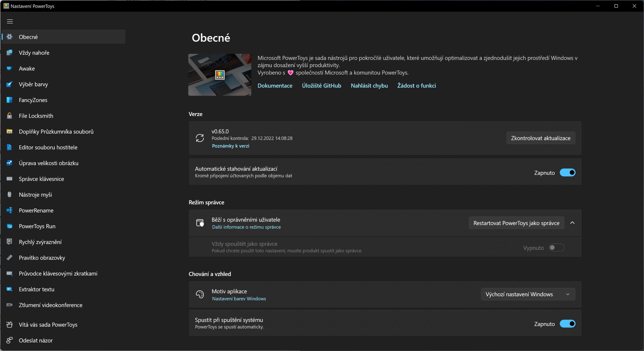Disable Spustit při spuštění systému toggle
The width and height of the screenshot is (644, 351).
(567, 324)
